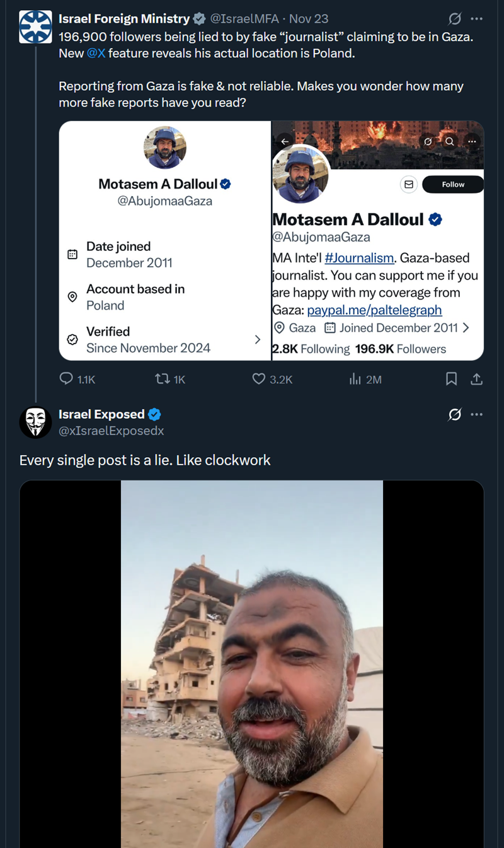Like the Israel Foreign Ministry post
Screen dimensions: 504x848
[x=259, y=379]
